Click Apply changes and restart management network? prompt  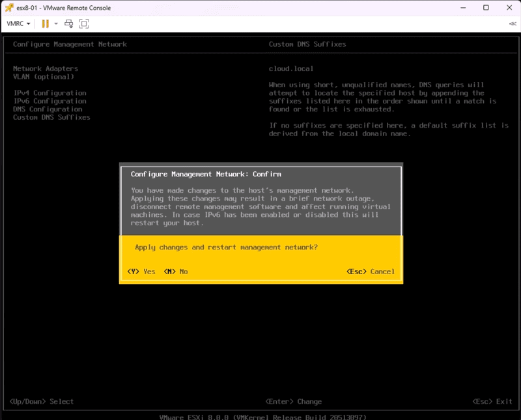[226, 247]
